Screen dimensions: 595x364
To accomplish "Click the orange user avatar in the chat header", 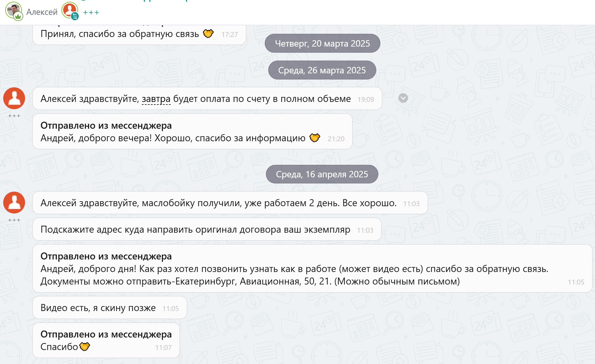I will [x=69, y=10].
